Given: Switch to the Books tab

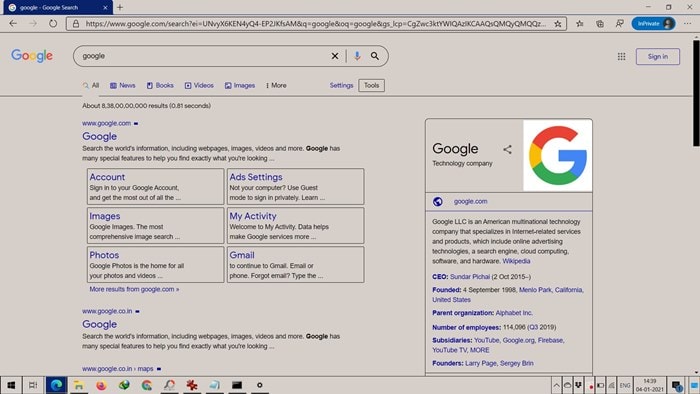Looking at the screenshot, I should [x=160, y=85].
